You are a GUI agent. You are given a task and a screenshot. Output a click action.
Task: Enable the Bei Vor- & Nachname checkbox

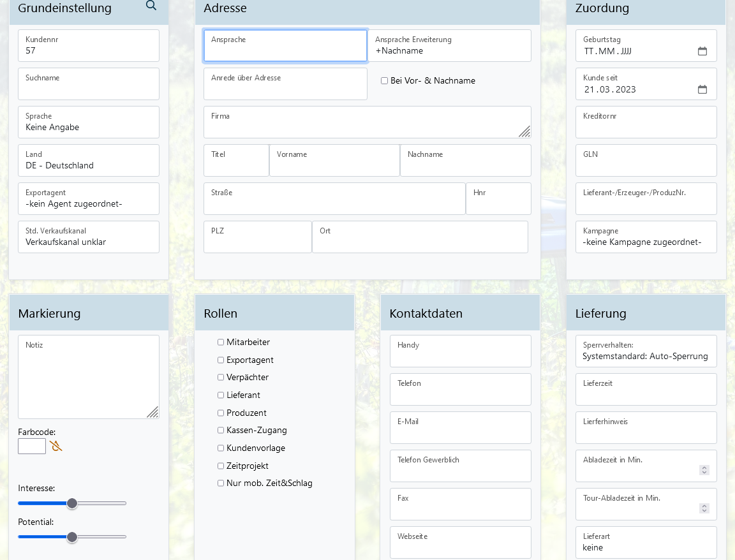click(x=384, y=81)
